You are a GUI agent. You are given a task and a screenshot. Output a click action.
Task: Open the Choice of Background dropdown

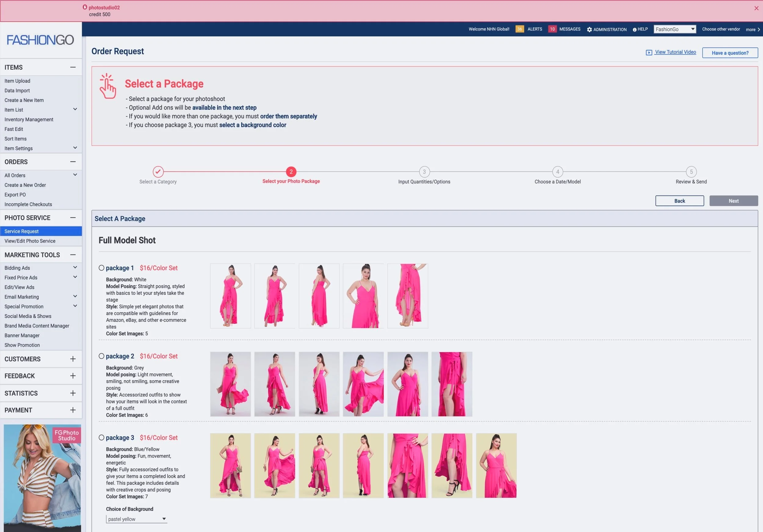136,519
